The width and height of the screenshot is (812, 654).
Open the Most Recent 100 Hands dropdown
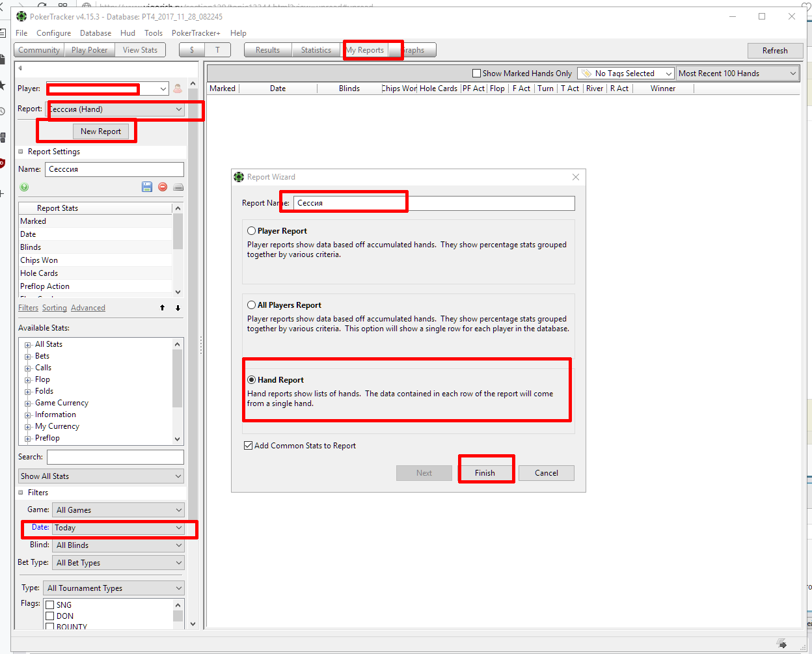point(737,74)
